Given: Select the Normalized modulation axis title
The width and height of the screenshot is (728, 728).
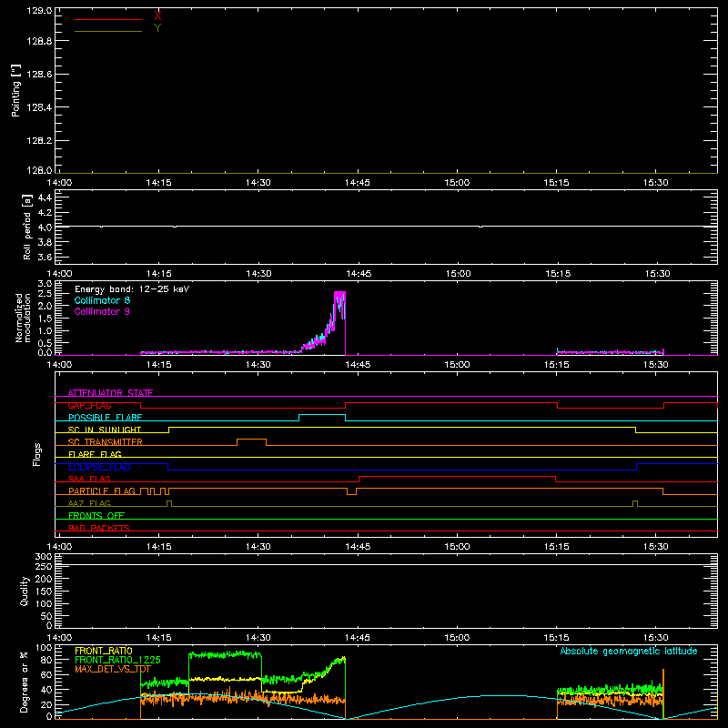Looking at the screenshot, I should (x=22, y=318).
